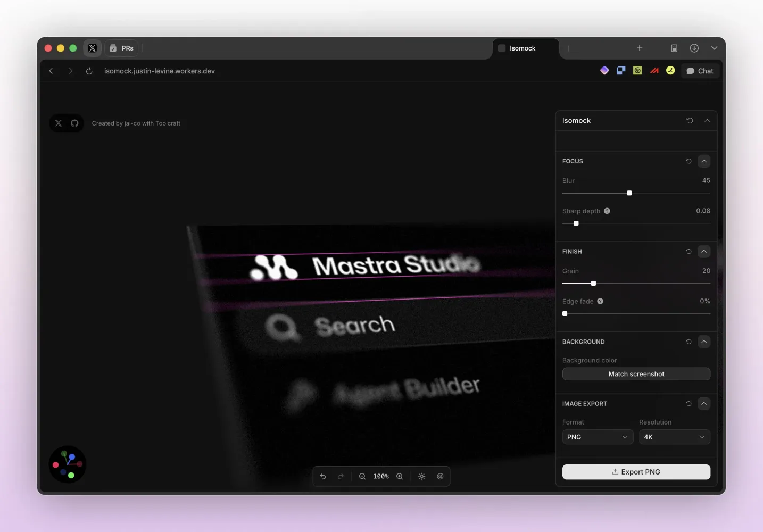
Task: Open the GitHub link icon
Action: tap(74, 123)
